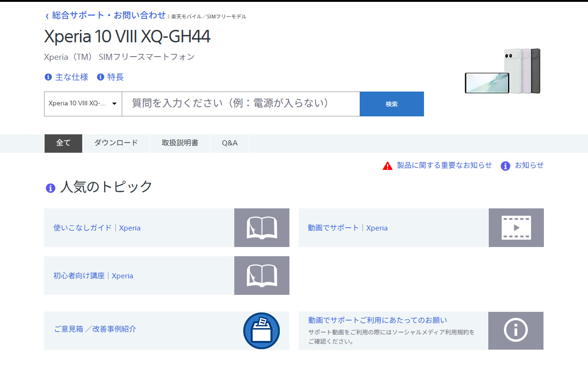
Task: Click the 楽天モバイル／SIMフリーモデル text
Action: [x=209, y=17]
